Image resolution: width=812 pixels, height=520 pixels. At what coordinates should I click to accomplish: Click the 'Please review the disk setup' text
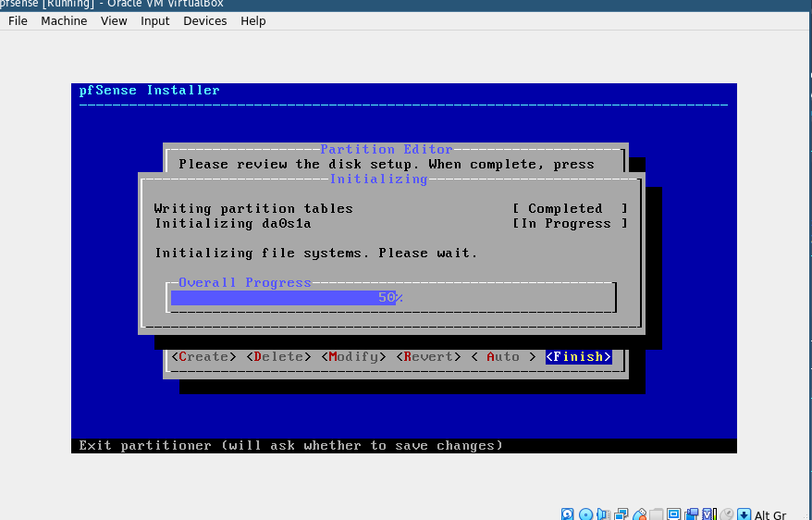387,165
